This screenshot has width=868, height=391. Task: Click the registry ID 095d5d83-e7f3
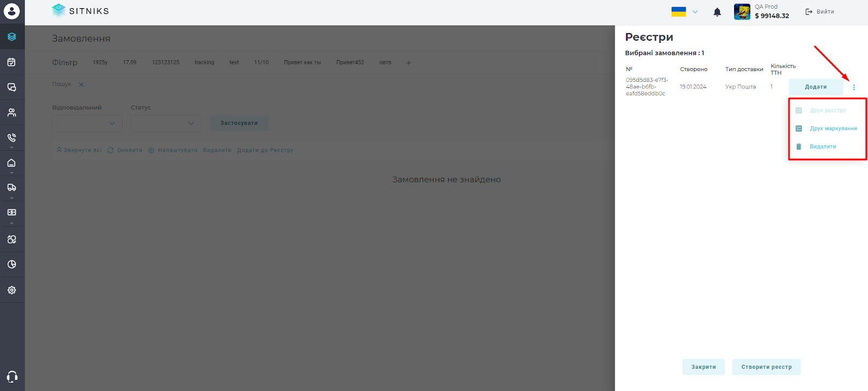[647, 87]
